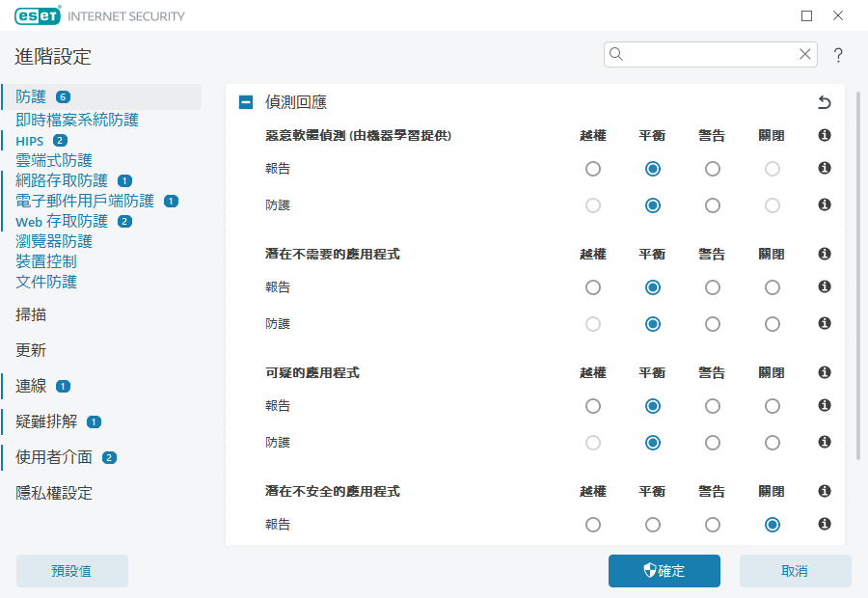Screen dimensions: 868x598
Task: Set 潛在不需要的應用程式 防護 to 警告
Action: pyautogui.click(x=713, y=324)
